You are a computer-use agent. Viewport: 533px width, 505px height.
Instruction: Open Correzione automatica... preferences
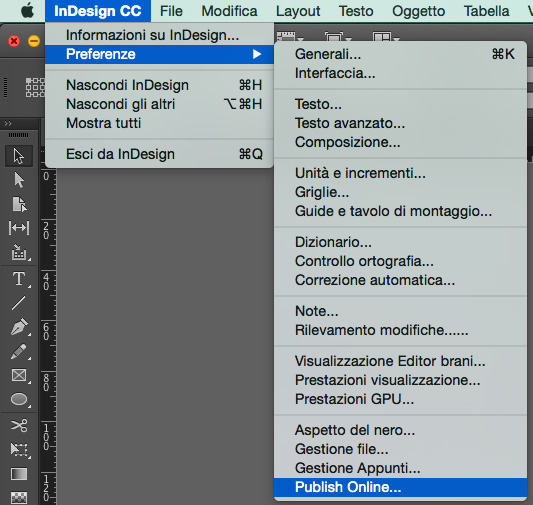[x=400, y=280]
